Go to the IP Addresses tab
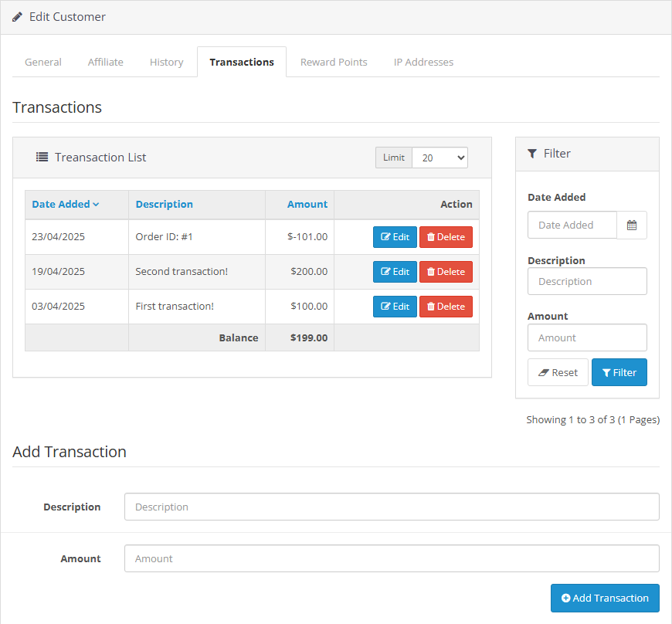This screenshot has height=624, width=672. pyautogui.click(x=423, y=63)
